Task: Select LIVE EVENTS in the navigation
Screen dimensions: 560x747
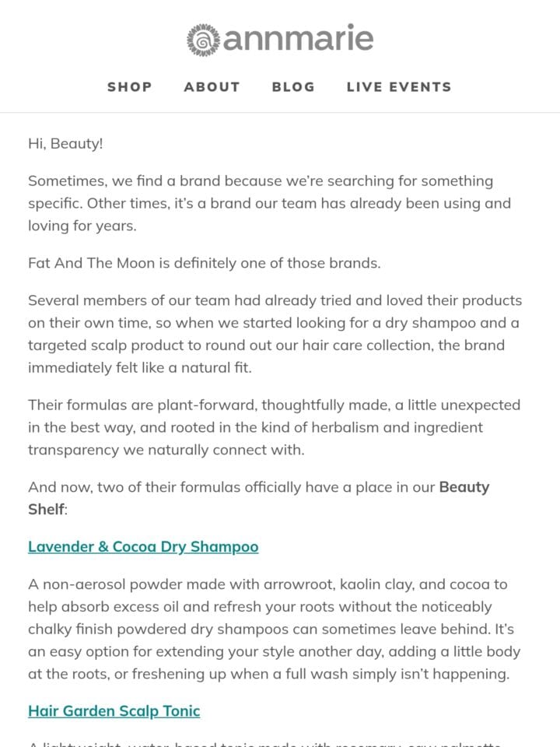Action: [x=399, y=86]
